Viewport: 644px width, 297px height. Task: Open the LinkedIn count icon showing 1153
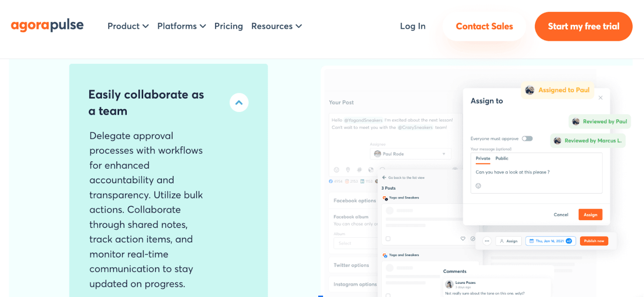coord(362,181)
